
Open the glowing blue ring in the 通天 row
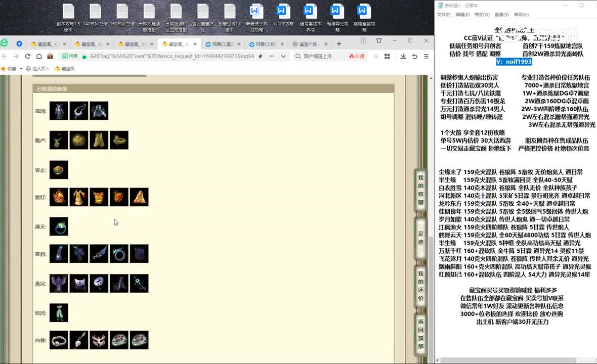(59, 226)
